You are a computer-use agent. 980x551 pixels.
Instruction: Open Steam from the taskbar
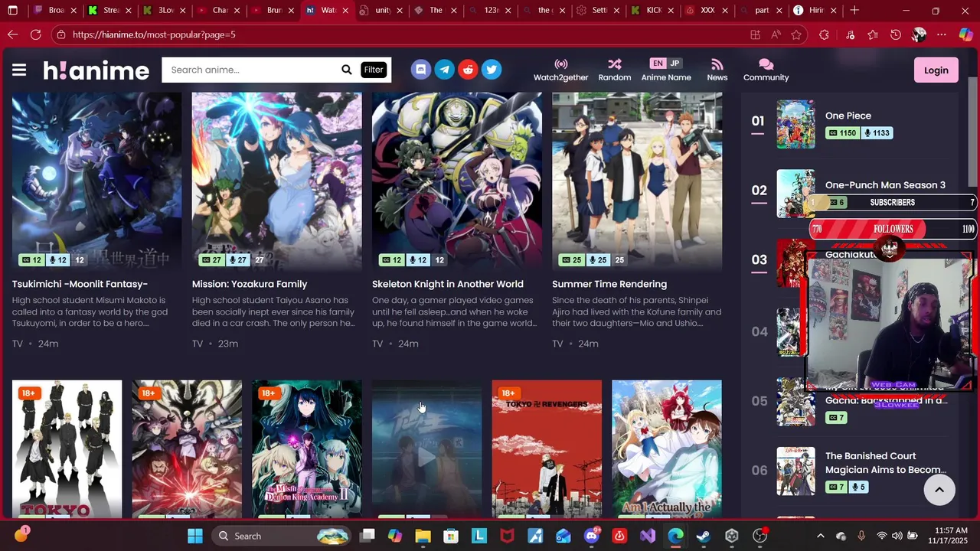click(x=703, y=536)
